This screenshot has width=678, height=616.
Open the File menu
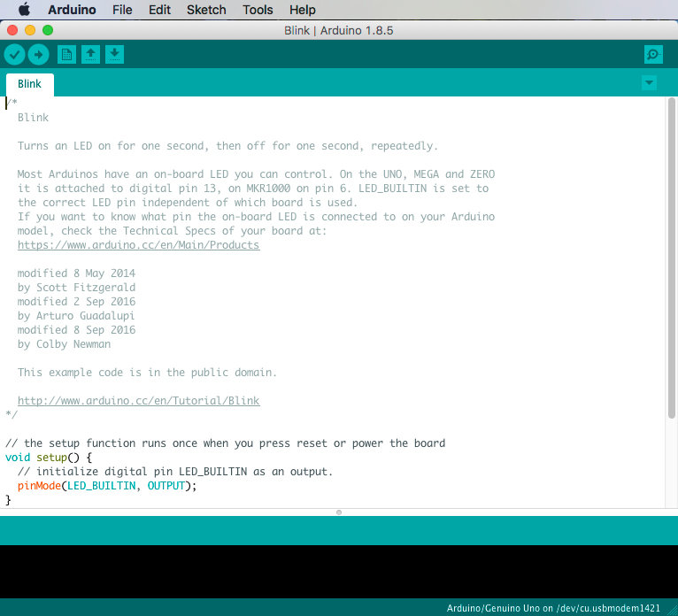122,10
